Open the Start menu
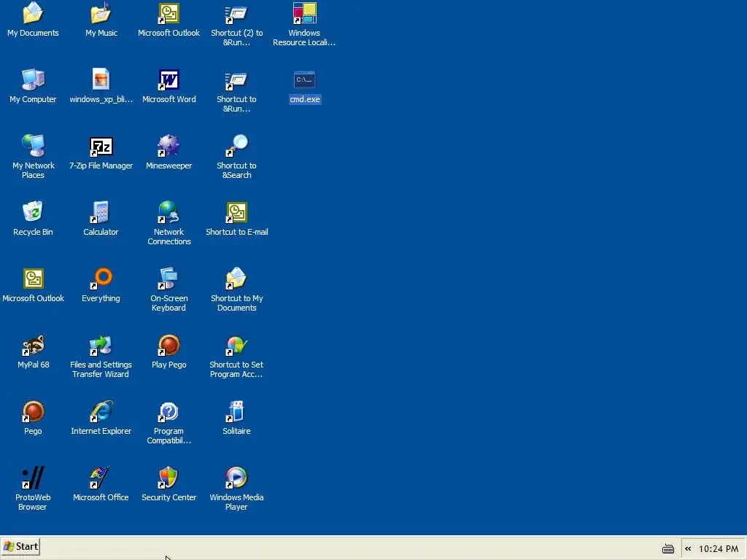 pyautogui.click(x=20, y=547)
